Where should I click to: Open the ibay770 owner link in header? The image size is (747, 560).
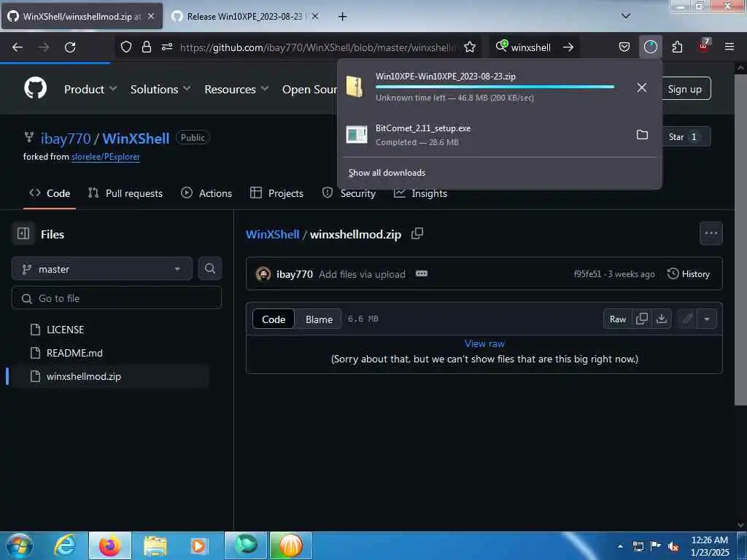click(66, 139)
